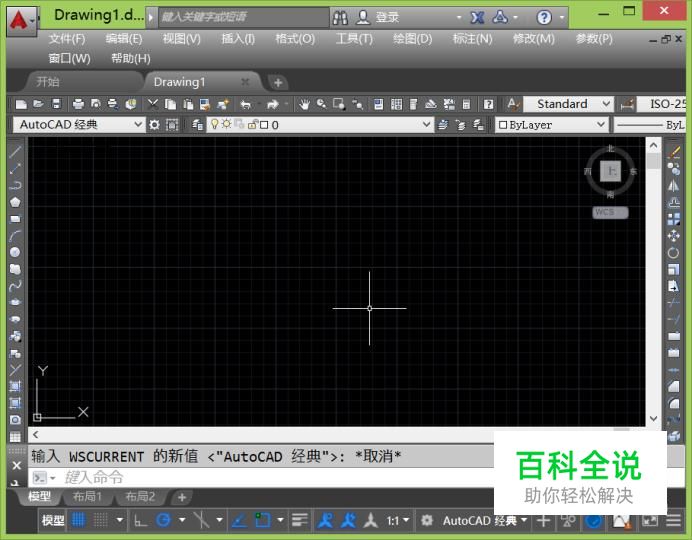Viewport: 692px width, 540px height.
Task: Toggle ortho mode in status bar
Action: (140, 520)
